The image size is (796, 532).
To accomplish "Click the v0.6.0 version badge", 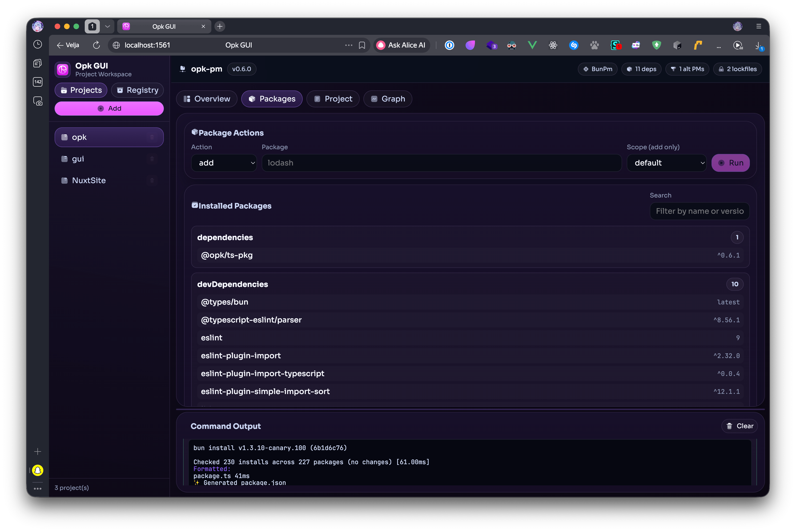I will pyautogui.click(x=241, y=69).
